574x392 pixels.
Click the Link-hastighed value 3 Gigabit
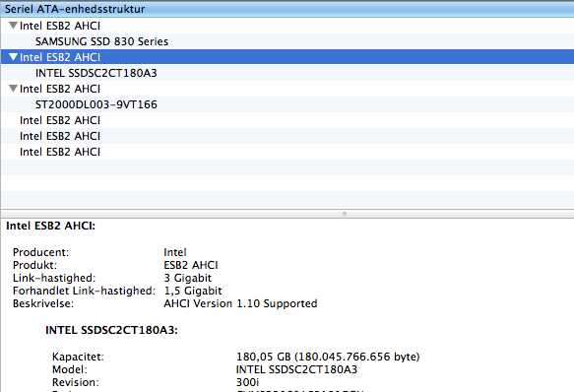[187, 278]
